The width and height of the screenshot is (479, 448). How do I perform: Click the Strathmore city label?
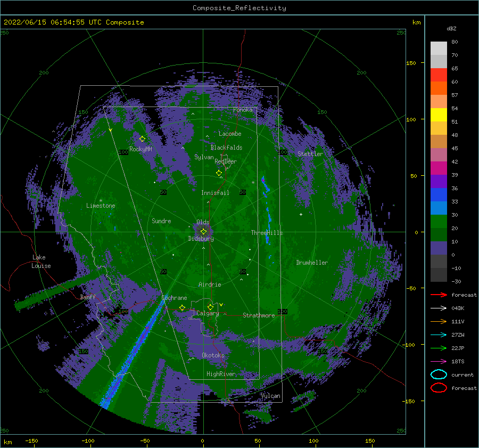click(259, 315)
